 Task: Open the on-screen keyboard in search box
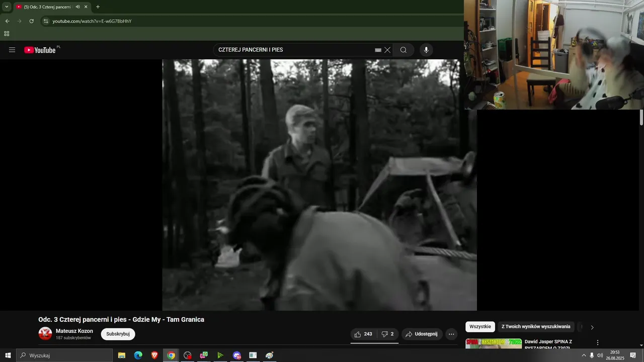click(378, 50)
